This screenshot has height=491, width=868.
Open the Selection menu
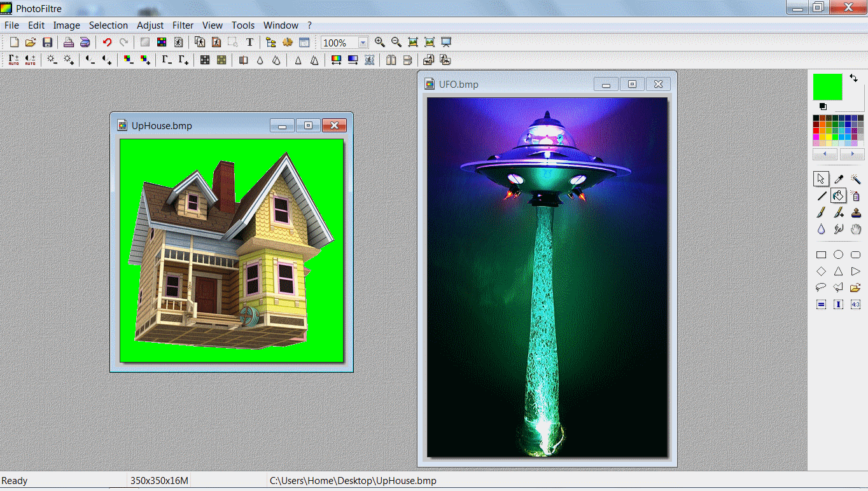108,25
